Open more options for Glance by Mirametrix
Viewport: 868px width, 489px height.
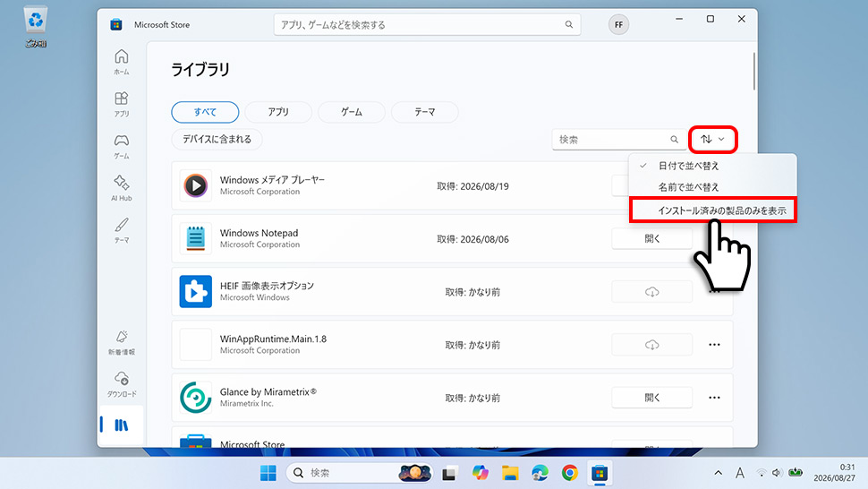(x=714, y=398)
